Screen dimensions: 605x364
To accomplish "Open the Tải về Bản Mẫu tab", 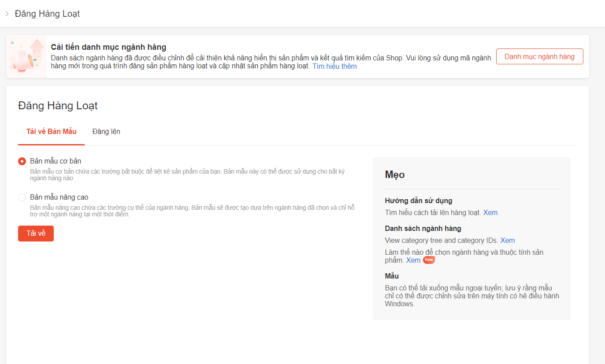I will [x=51, y=131].
